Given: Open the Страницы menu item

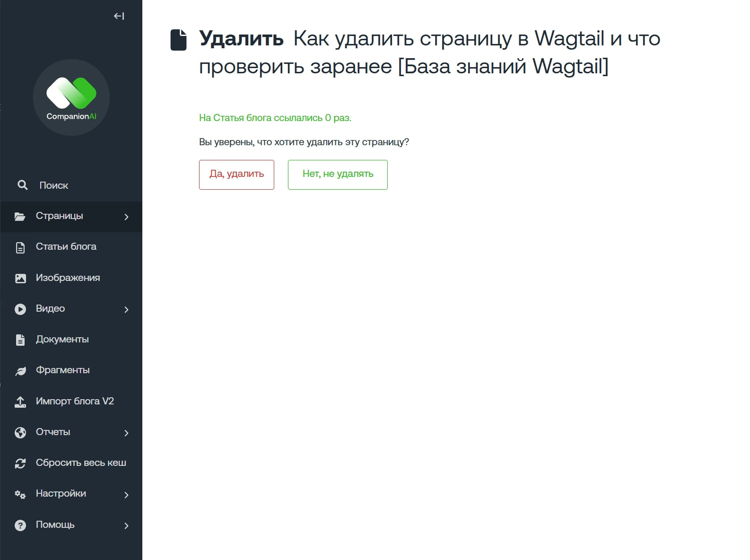Looking at the screenshot, I should [71, 217].
